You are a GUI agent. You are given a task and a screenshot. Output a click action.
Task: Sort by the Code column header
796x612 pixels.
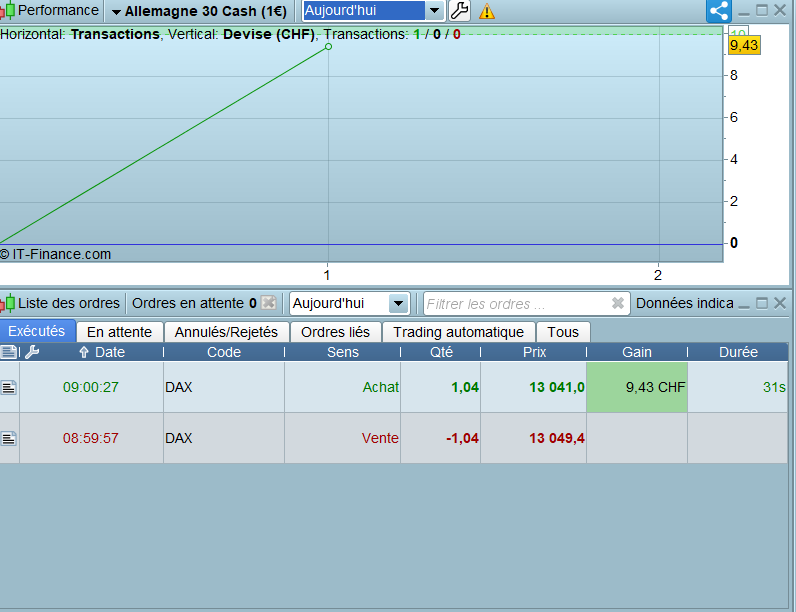(224, 352)
